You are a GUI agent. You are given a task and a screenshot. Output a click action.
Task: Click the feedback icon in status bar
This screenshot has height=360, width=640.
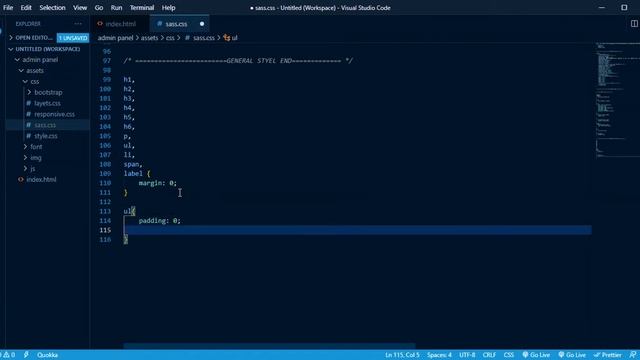[633, 355]
